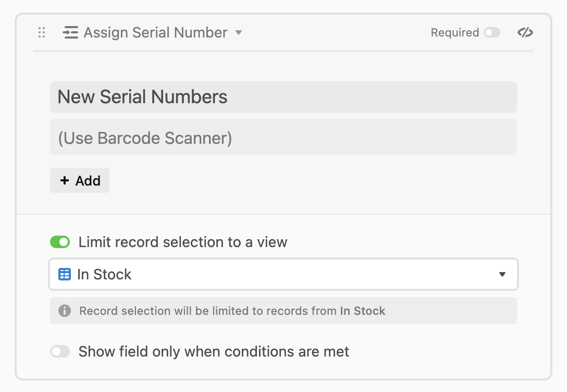Disable Limit record selection to a view
The width and height of the screenshot is (567, 392).
pos(60,242)
